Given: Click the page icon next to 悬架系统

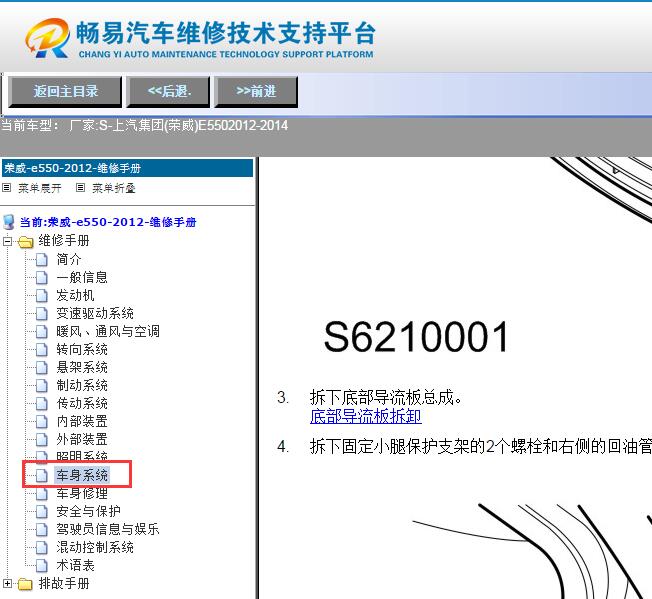Looking at the screenshot, I should (42, 367).
